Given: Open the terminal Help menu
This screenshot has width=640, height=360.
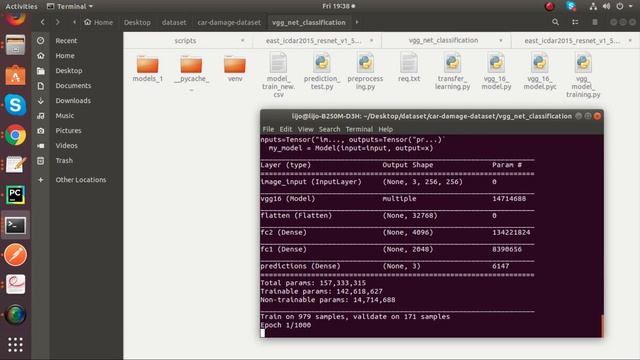Looking at the screenshot, I should pyautogui.click(x=385, y=129).
